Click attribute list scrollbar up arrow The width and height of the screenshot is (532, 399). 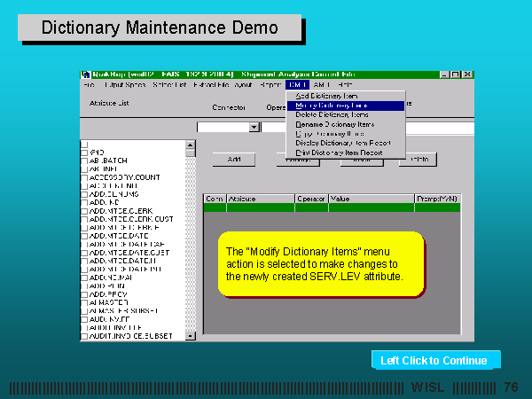[x=191, y=145]
